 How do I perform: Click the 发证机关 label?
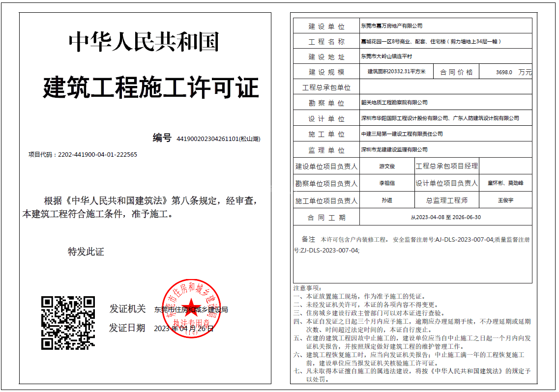pyautogui.click(x=127, y=308)
